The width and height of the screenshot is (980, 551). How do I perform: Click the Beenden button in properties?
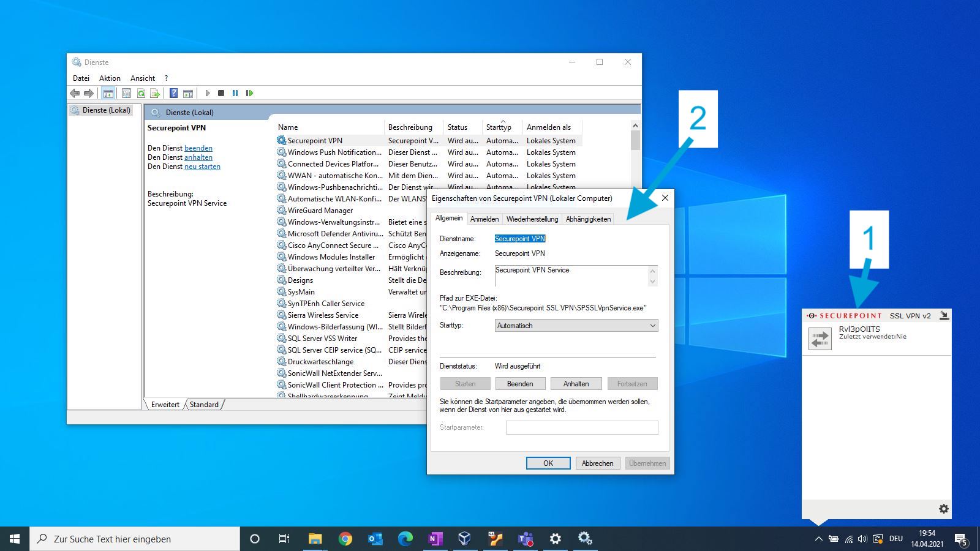[519, 384]
